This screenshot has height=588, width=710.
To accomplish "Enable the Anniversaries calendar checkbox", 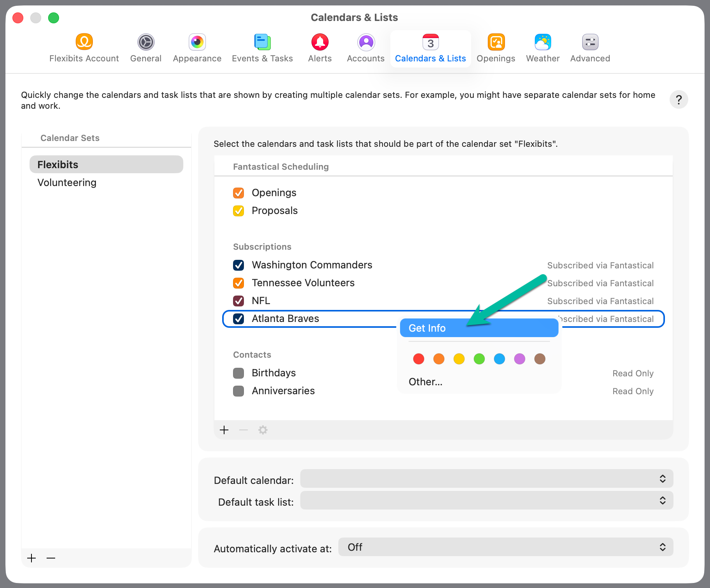I will (x=238, y=391).
